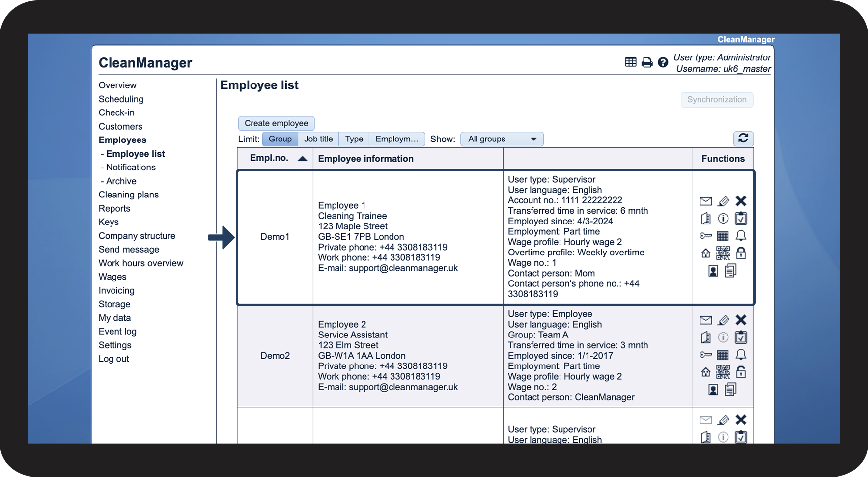Click the house icon for Demo2
This screenshot has width=868, height=477.
[x=705, y=372]
